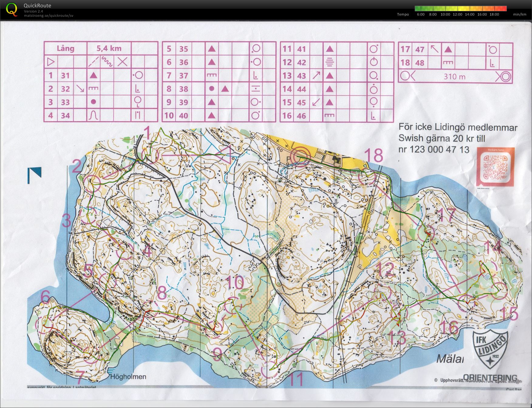Click the stacked-lines symbol in row 12

330,62
